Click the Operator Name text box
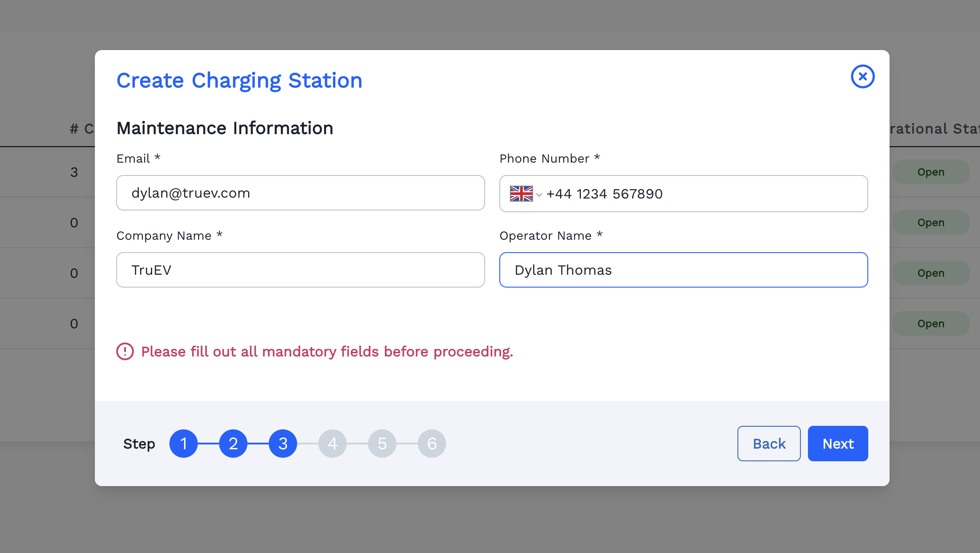The height and width of the screenshot is (553, 980). (683, 270)
